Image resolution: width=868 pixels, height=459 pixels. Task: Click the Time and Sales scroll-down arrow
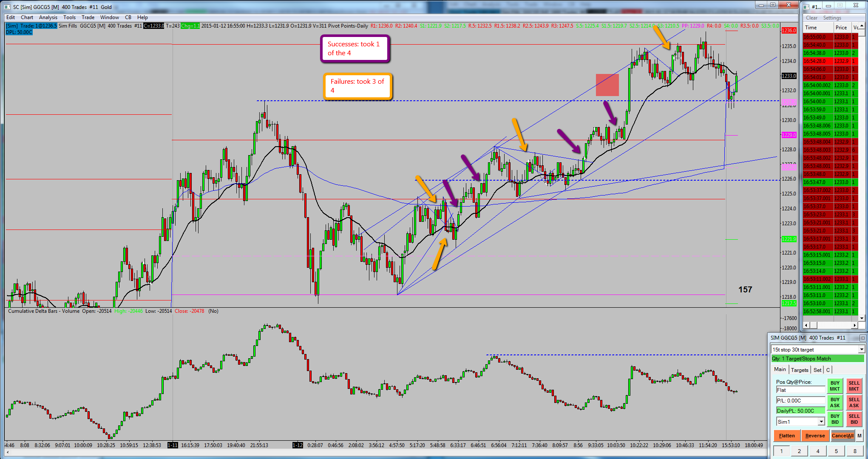(862, 318)
